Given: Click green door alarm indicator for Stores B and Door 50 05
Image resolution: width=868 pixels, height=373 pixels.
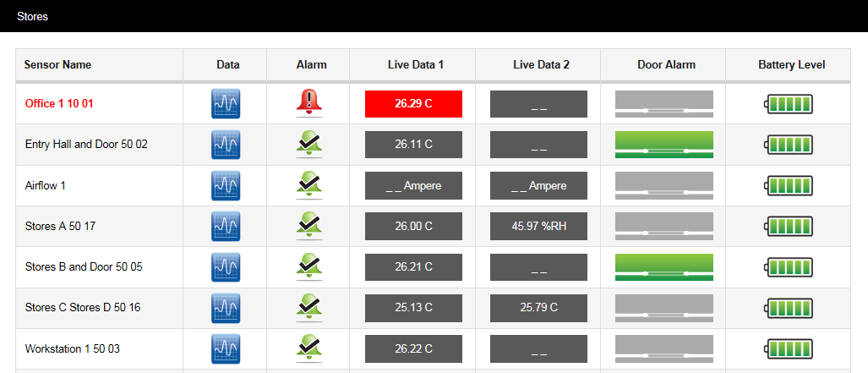Looking at the screenshot, I should (663, 267).
